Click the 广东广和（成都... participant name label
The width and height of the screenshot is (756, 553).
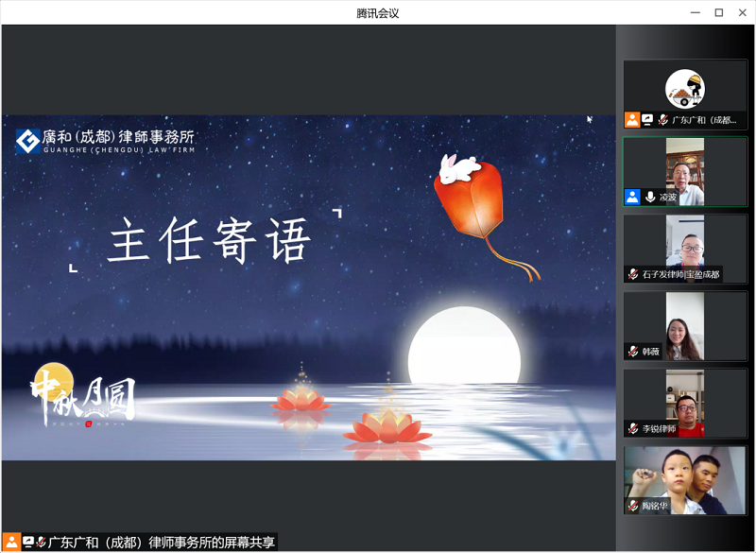pyautogui.click(x=704, y=120)
